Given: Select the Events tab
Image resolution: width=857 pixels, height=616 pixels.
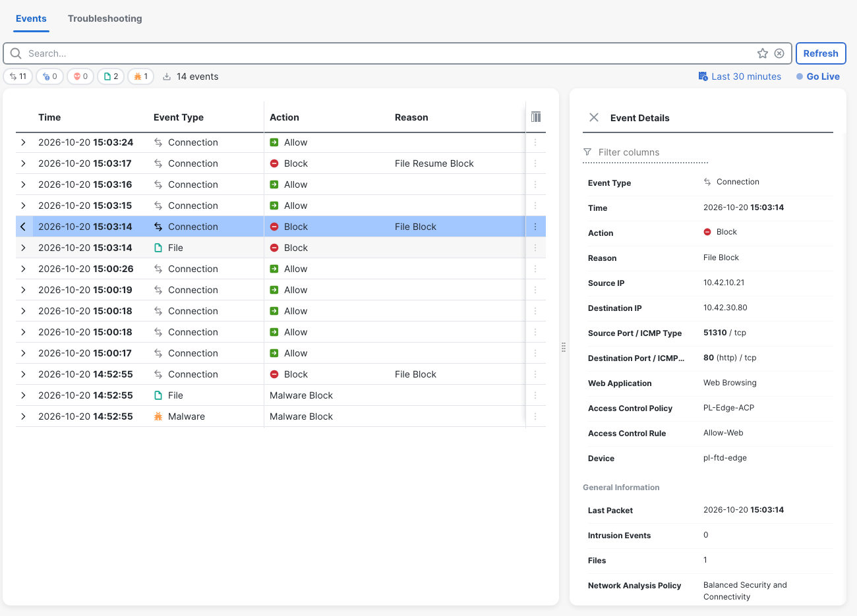Looking at the screenshot, I should point(31,18).
